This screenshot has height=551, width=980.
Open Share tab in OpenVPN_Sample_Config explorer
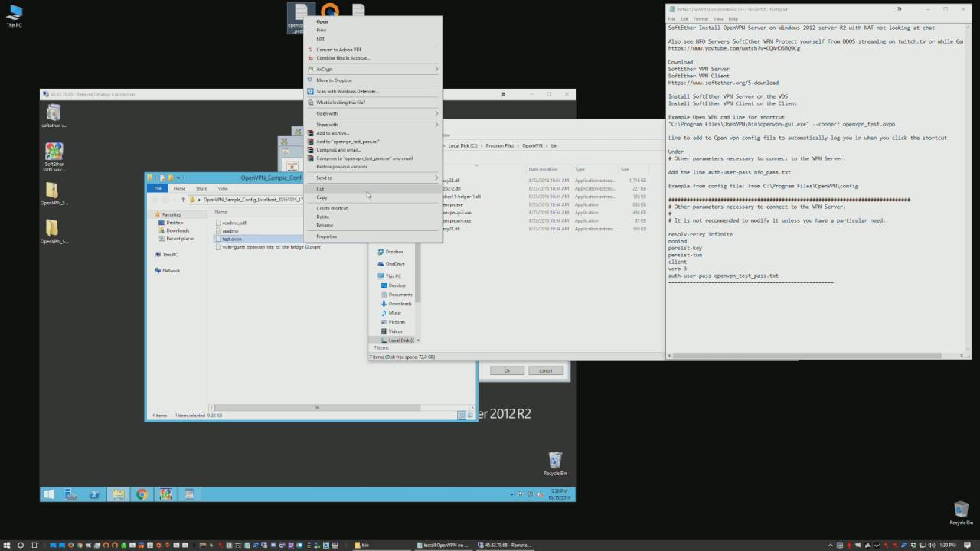(x=201, y=188)
